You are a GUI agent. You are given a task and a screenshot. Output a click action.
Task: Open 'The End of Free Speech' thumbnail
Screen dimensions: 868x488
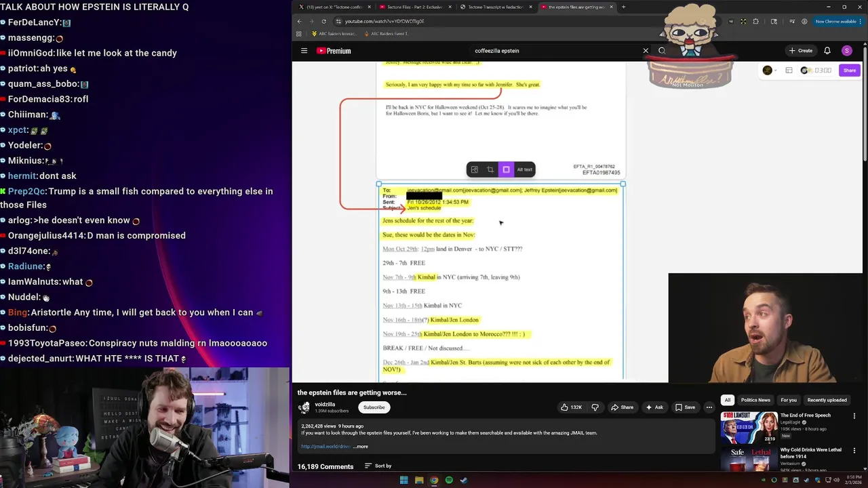749,428
